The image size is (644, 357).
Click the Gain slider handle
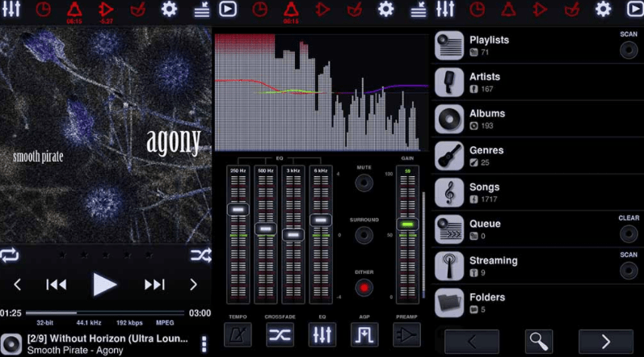coord(407,225)
